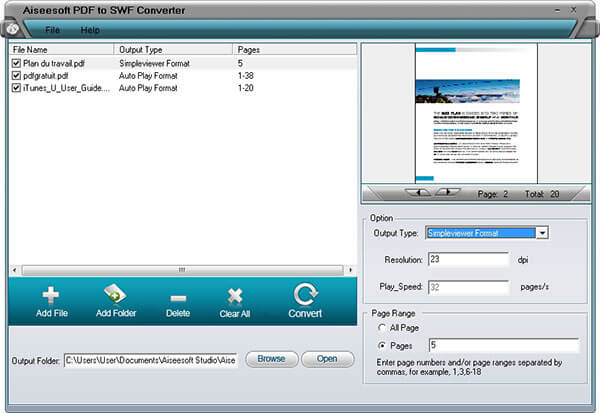Uncheck Plan du travail.pdf checkbox
Viewport: 600px width, 413px height.
click(16, 63)
